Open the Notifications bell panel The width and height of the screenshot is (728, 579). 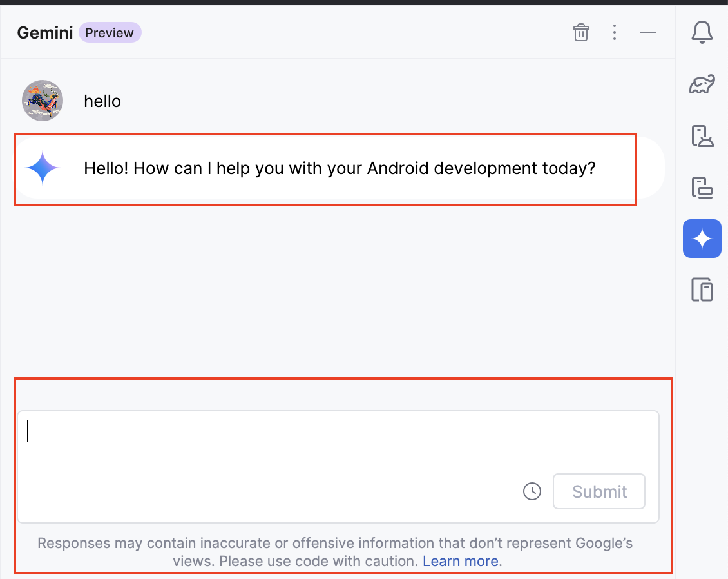coord(702,32)
